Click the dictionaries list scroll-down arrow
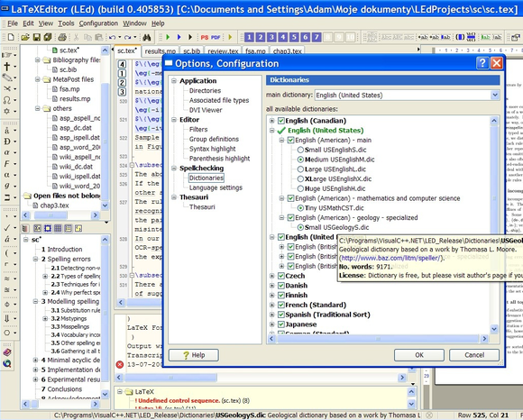523x420 pixels. click(494, 329)
